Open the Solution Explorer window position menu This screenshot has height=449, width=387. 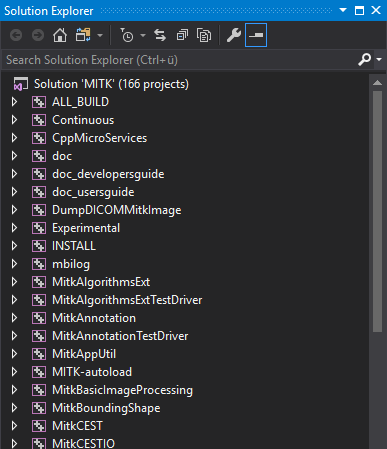[x=343, y=10]
